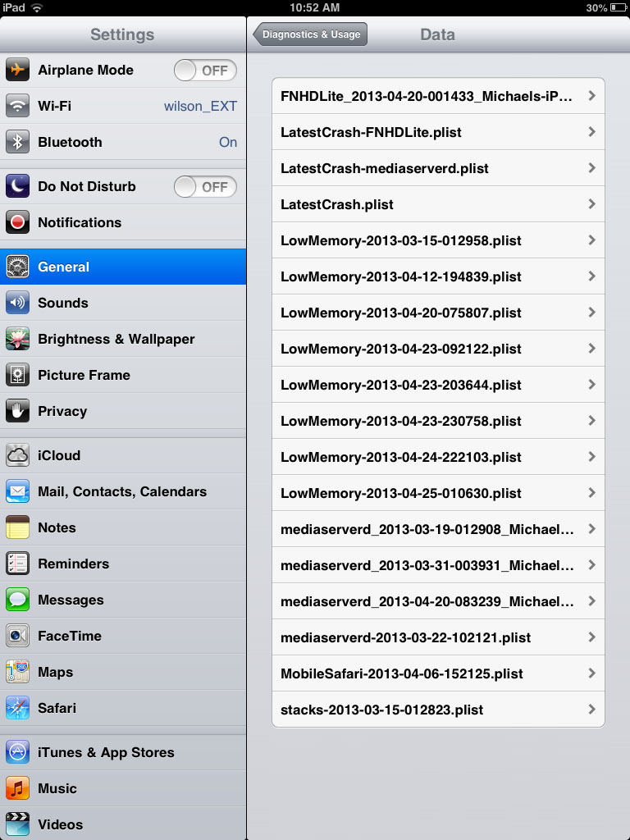Open LowMemory-2013-04-23-092122.plist

click(x=438, y=349)
